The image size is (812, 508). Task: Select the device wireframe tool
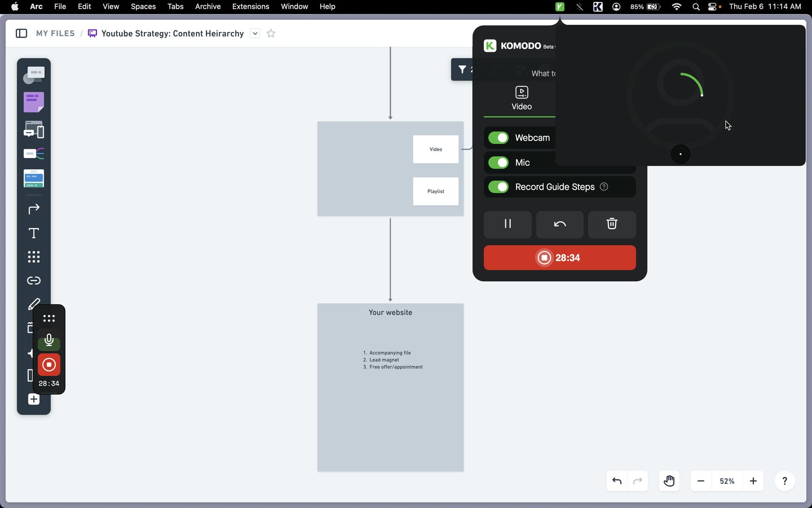33,130
